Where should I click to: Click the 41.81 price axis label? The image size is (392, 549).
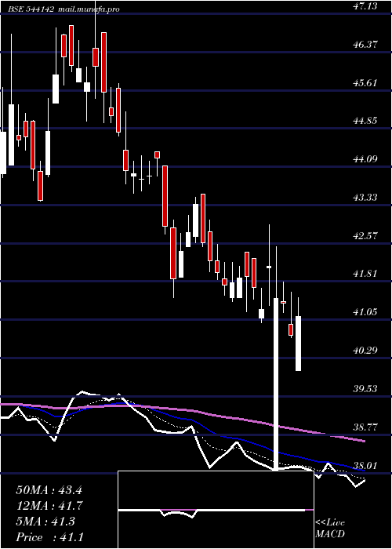(365, 274)
